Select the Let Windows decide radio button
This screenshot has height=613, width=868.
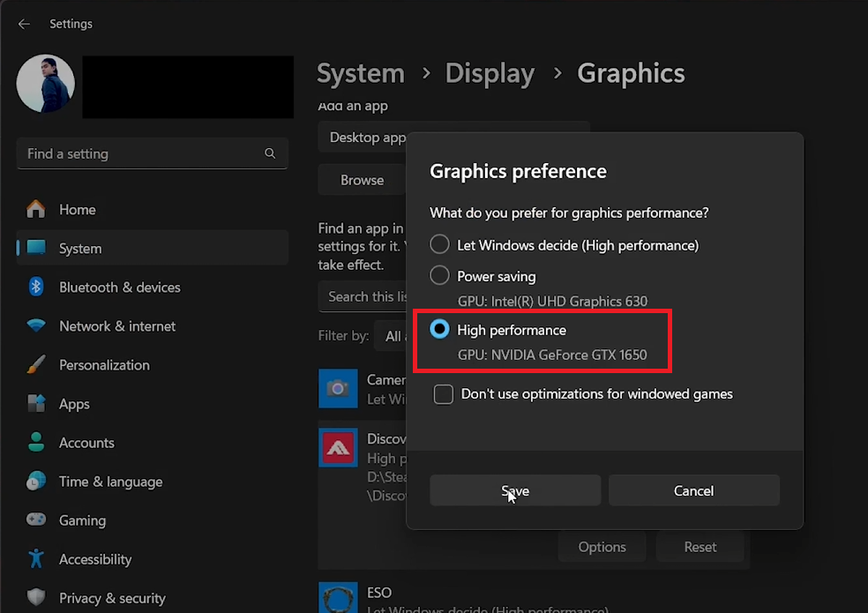(439, 244)
